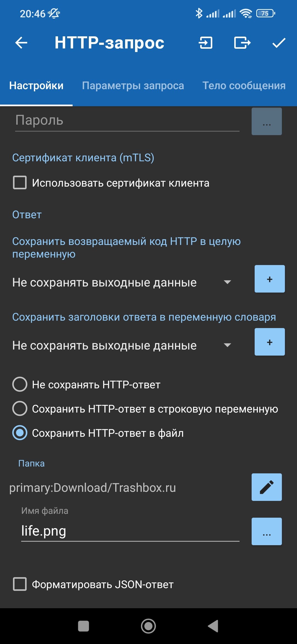Switch to Параметры запроса tab
The image size is (297, 644).
pos(133,86)
